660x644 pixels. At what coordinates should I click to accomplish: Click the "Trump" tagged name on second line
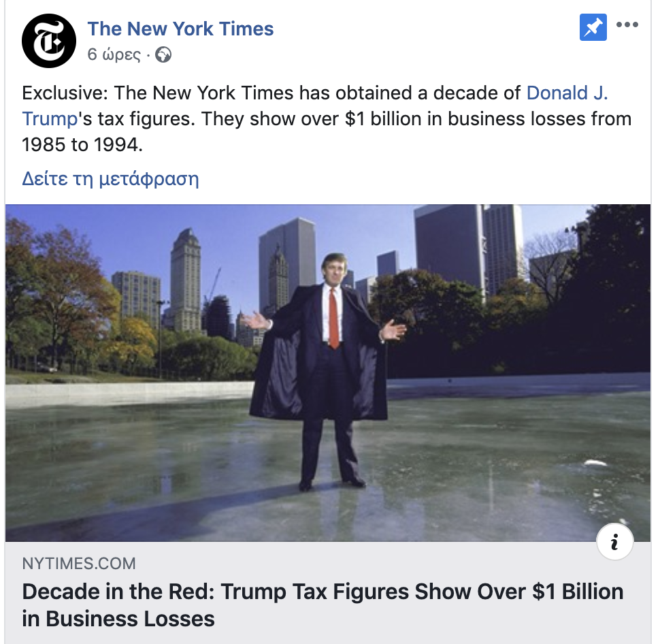point(50,118)
